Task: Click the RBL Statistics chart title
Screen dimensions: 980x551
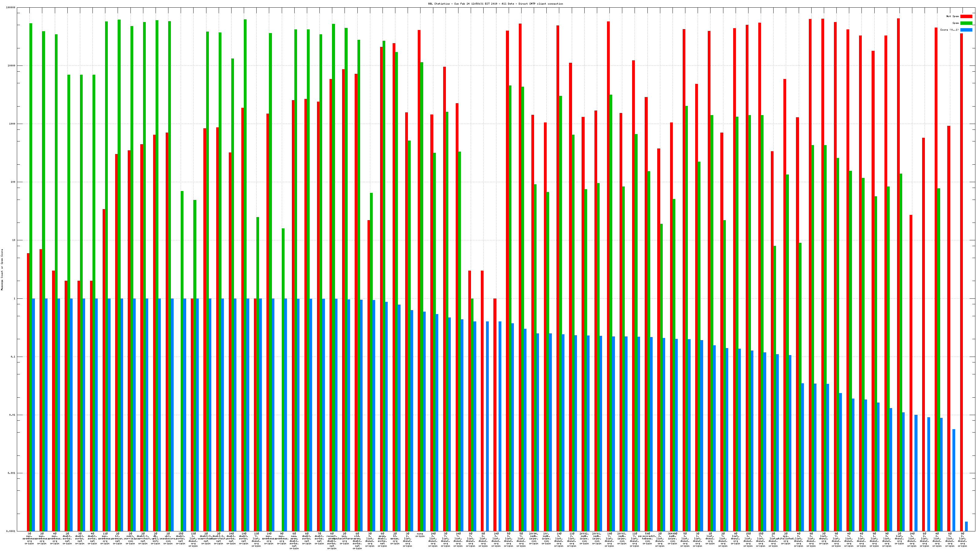Action: [x=495, y=4]
